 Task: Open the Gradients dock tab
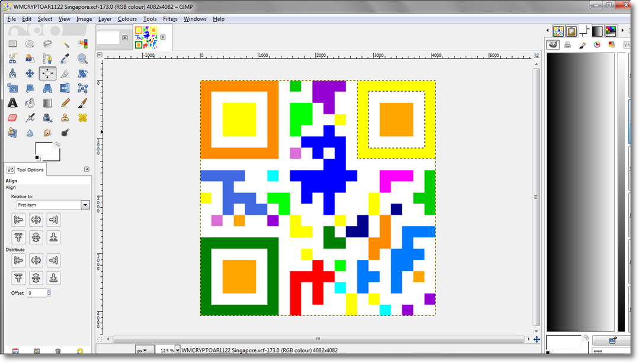coord(597,31)
